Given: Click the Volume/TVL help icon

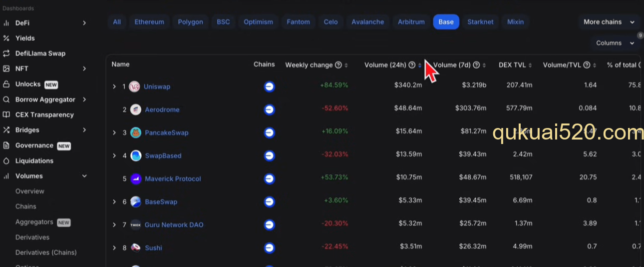Looking at the screenshot, I should 587,65.
